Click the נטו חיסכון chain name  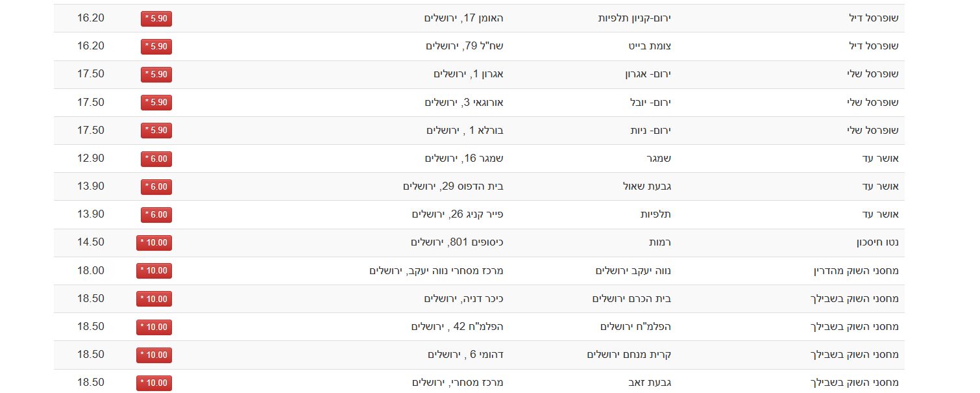(877, 242)
